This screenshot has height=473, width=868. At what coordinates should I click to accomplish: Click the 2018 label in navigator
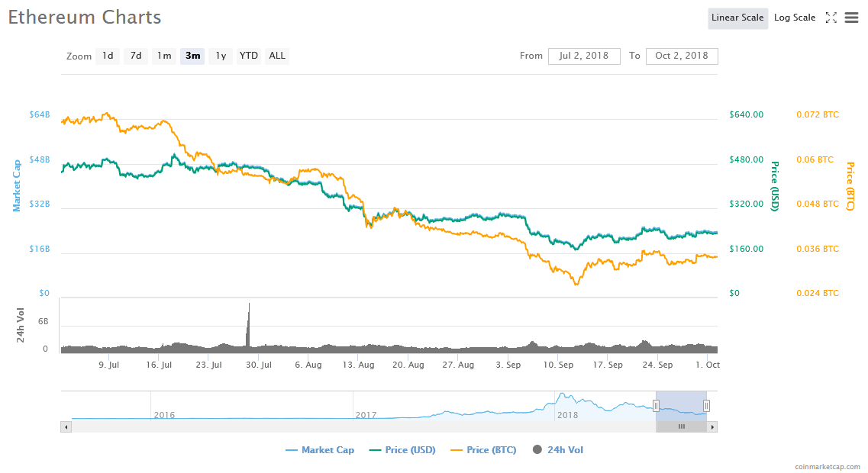pyautogui.click(x=567, y=415)
